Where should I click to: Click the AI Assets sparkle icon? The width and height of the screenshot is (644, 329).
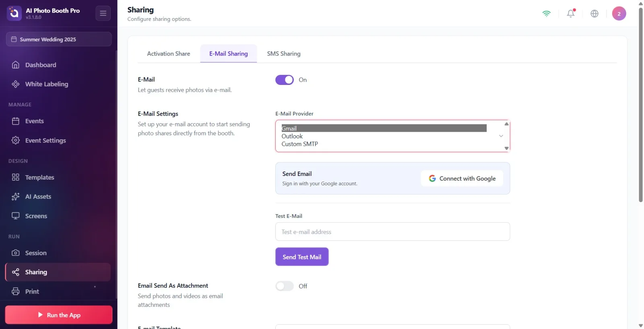pos(16,197)
